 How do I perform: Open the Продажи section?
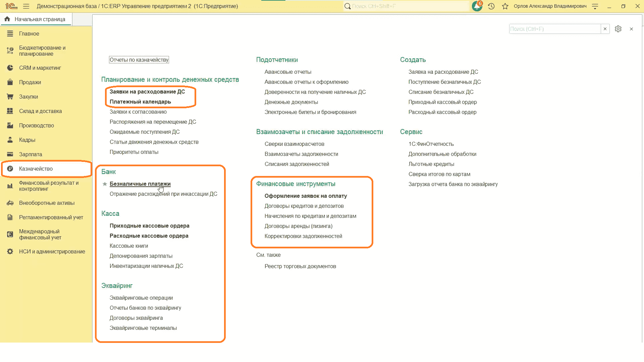[x=30, y=82]
